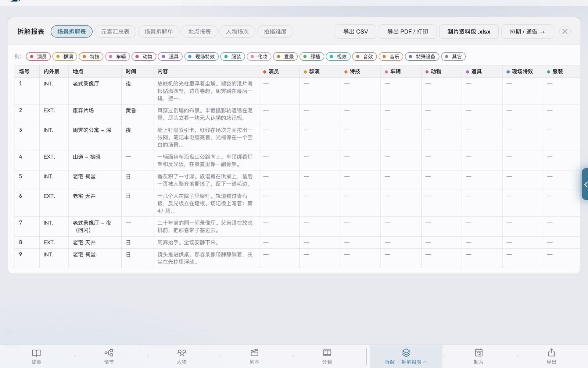Close the 拆解报表 panel with the X icon
This screenshot has width=588, height=368.
(x=565, y=32)
